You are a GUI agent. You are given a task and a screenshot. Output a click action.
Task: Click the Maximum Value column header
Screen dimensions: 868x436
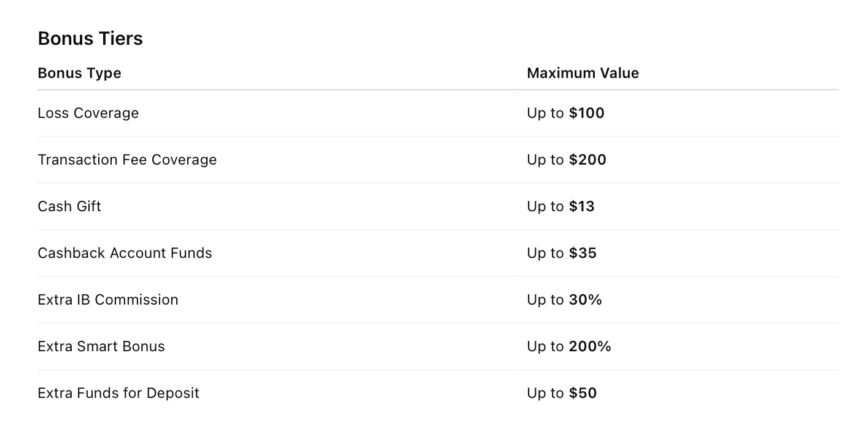click(583, 73)
